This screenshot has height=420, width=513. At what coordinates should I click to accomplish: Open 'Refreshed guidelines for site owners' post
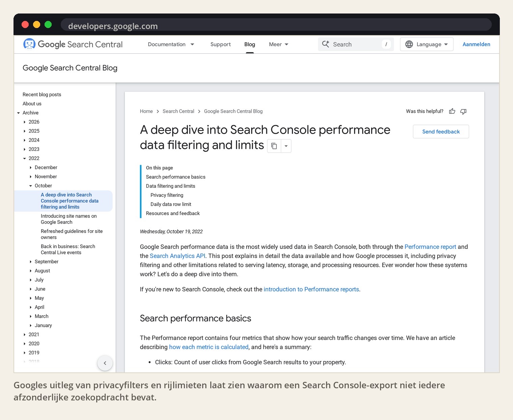pos(72,234)
